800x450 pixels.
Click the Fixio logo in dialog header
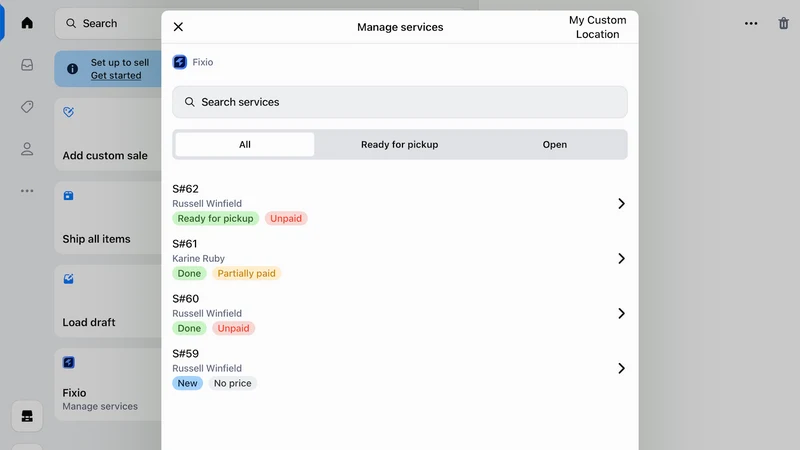[180, 62]
